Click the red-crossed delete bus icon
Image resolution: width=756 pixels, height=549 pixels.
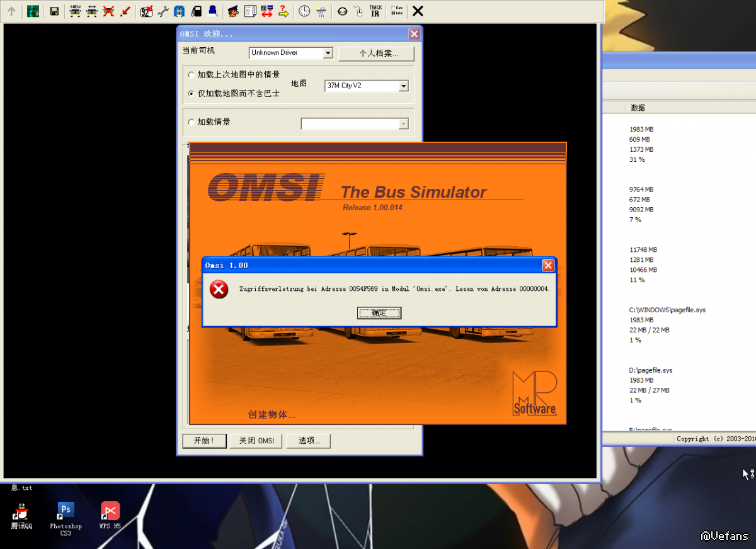tap(108, 11)
